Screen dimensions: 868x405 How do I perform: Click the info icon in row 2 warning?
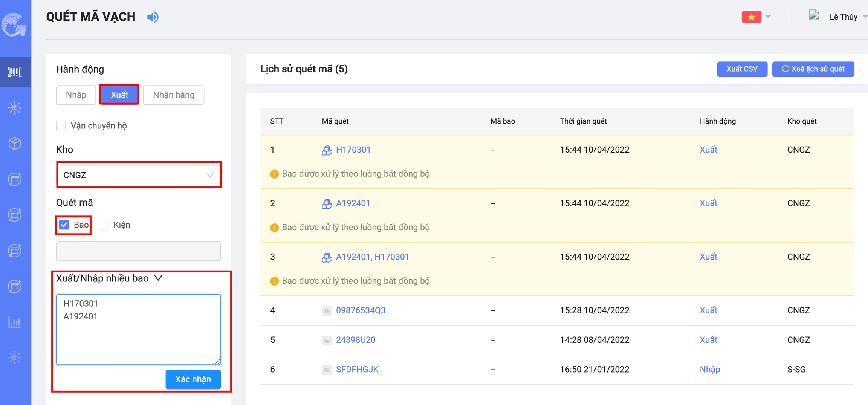click(x=274, y=228)
